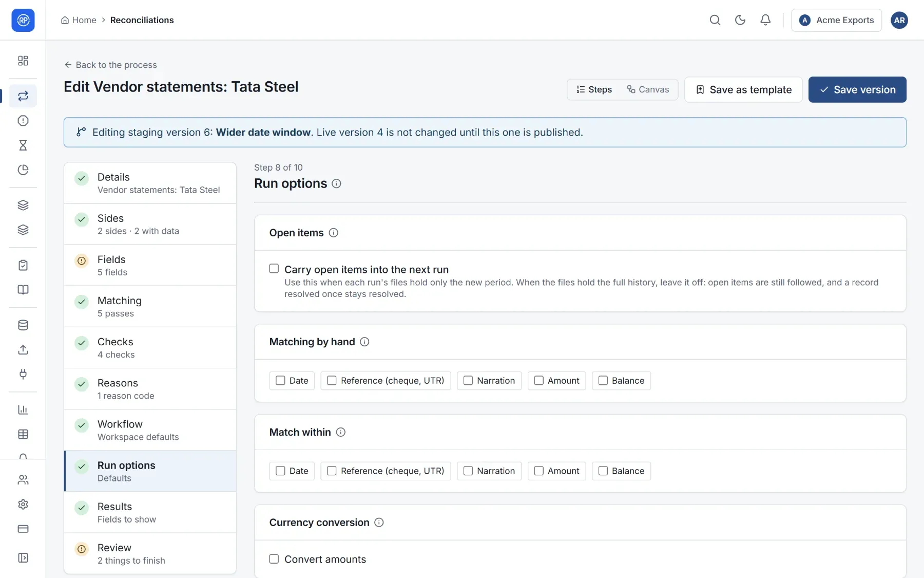Viewport: 924px width, 578px height.
Task: Open the book icon in the sidebar
Action: click(23, 290)
